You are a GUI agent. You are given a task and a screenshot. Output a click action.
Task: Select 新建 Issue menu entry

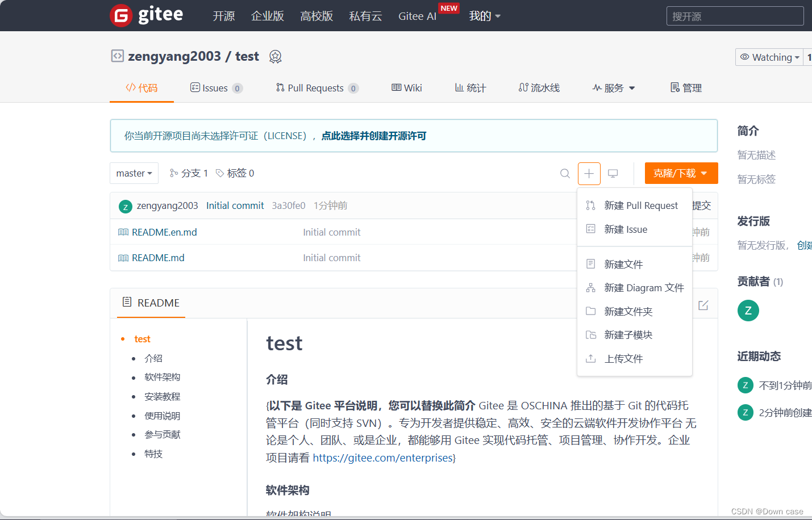pos(635,229)
